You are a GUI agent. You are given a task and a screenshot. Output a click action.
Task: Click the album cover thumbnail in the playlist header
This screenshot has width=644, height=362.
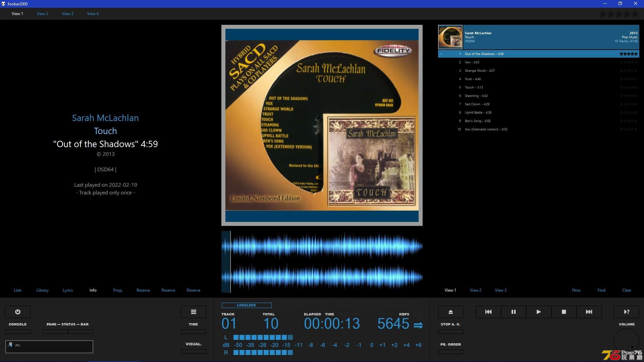point(450,37)
